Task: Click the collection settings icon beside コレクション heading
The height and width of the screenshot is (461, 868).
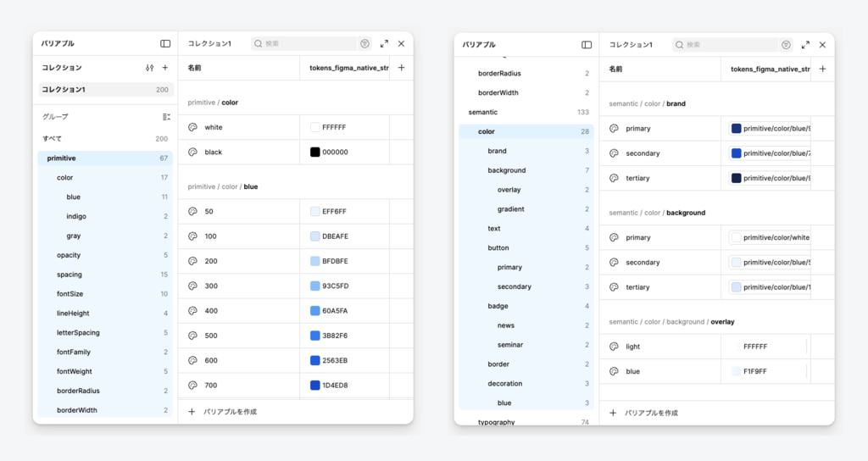Action: [149, 68]
